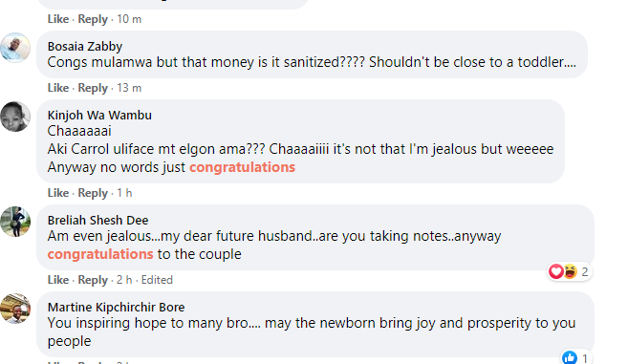Image resolution: width=628 pixels, height=364 pixels.
Task: Click highlighted congratulations in Kinjoh's comment
Action: [x=242, y=167]
